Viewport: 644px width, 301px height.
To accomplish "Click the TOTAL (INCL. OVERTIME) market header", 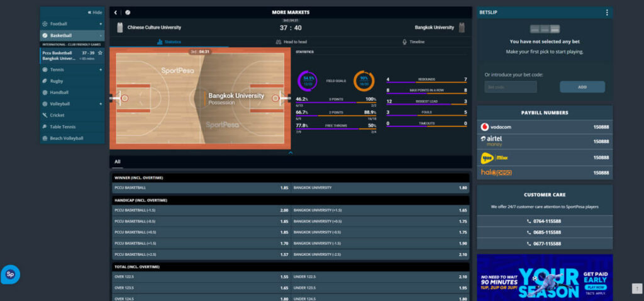I will tap(291, 267).
